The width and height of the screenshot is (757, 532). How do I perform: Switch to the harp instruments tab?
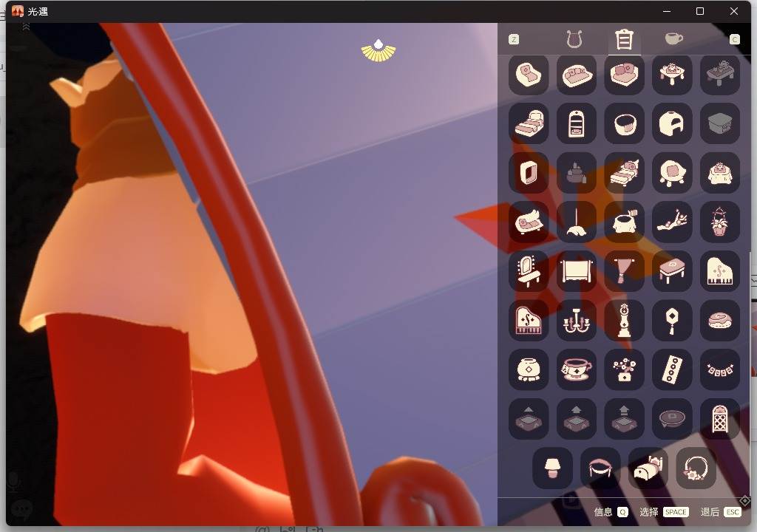tap(574, 39)
